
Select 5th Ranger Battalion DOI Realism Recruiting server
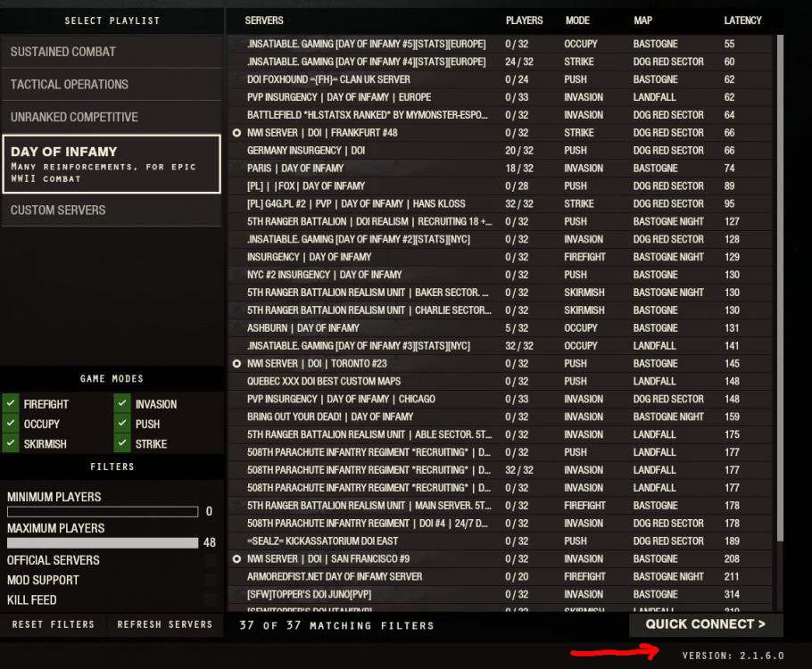pos(500,221)
